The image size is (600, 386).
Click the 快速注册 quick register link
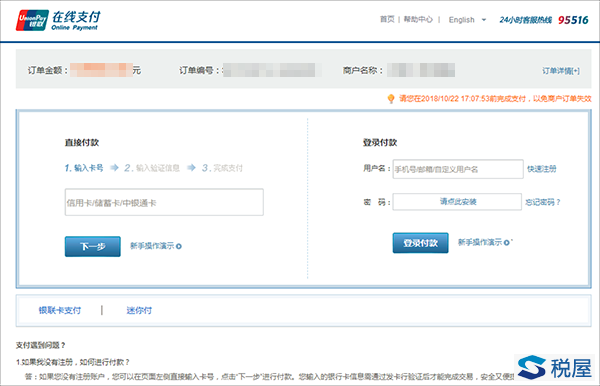(x=541, y=169)
